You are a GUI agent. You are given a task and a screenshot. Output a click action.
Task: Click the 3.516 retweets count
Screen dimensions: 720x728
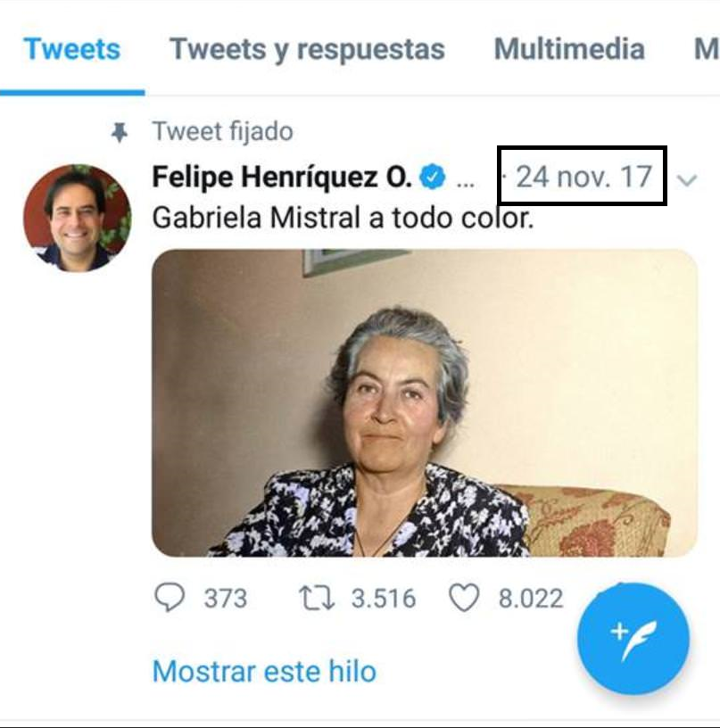(x=384, y=598)
